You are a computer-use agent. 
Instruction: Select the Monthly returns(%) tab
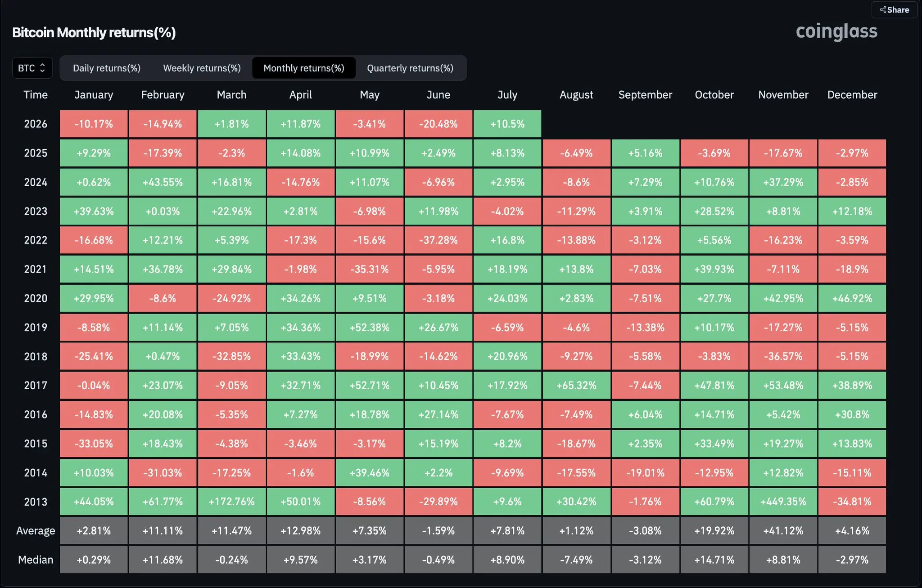[304, 68]
